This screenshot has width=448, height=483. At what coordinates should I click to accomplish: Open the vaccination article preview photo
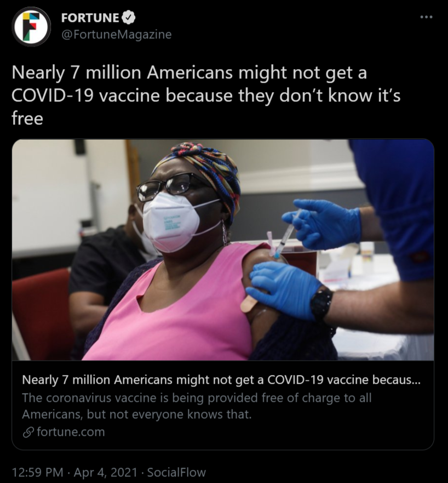(222, 249)
